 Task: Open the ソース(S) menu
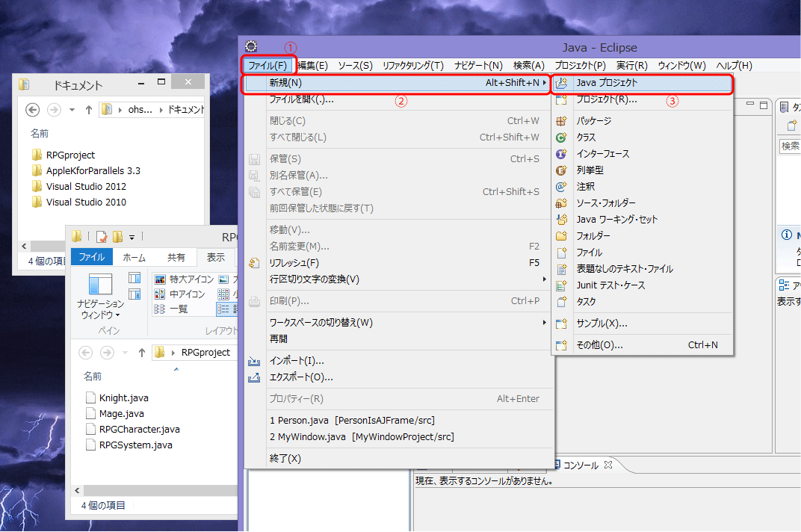tap(355, 66)
